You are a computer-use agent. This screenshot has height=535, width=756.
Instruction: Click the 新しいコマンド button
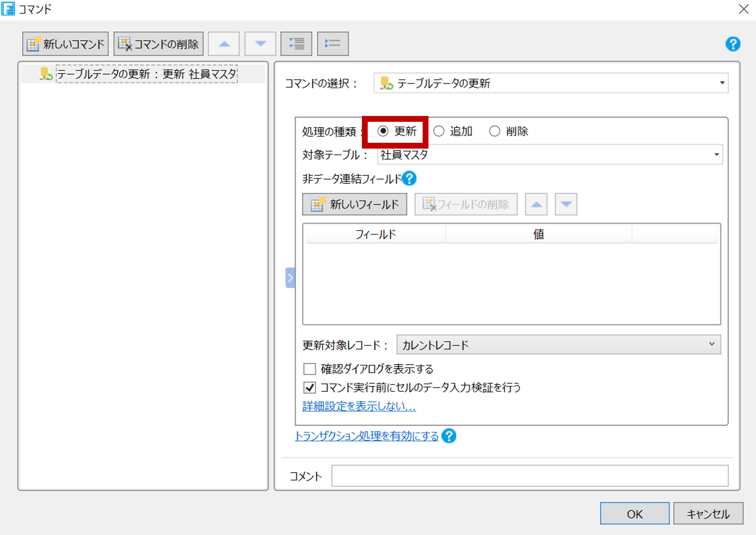tap(65, 44)
